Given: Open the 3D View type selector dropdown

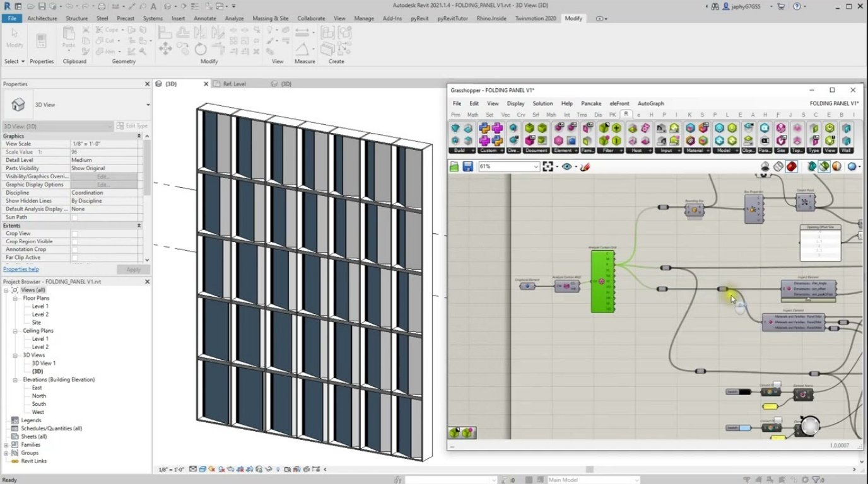Looking at the screenshot, I should click(148, 105).
